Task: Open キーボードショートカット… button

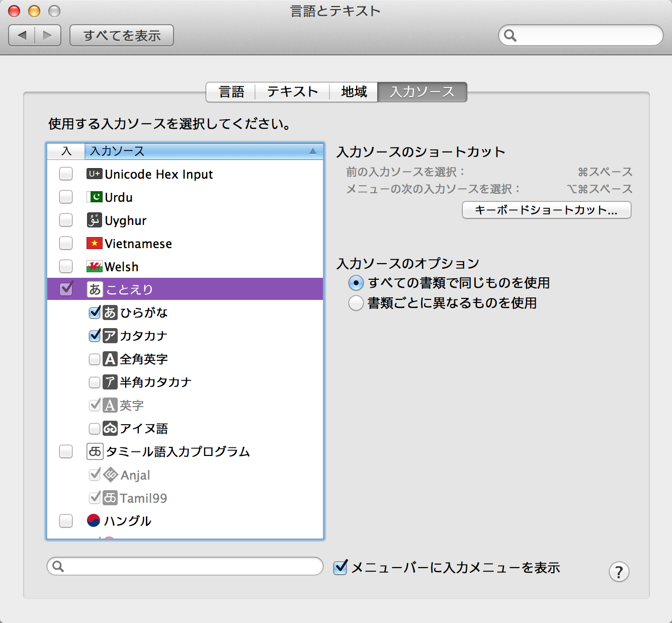Action: tap(546, 210)
